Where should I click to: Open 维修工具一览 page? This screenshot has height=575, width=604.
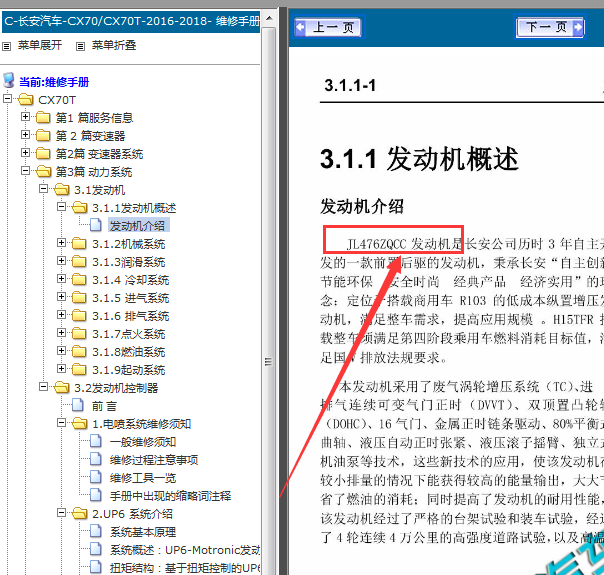point(143,478)
